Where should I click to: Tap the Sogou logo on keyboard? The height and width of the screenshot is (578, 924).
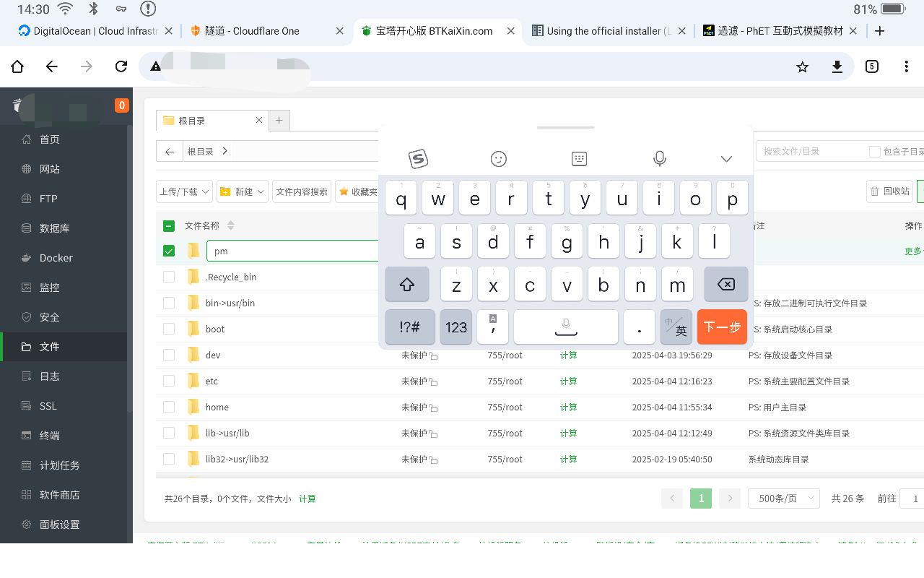(x=419, y=159)
